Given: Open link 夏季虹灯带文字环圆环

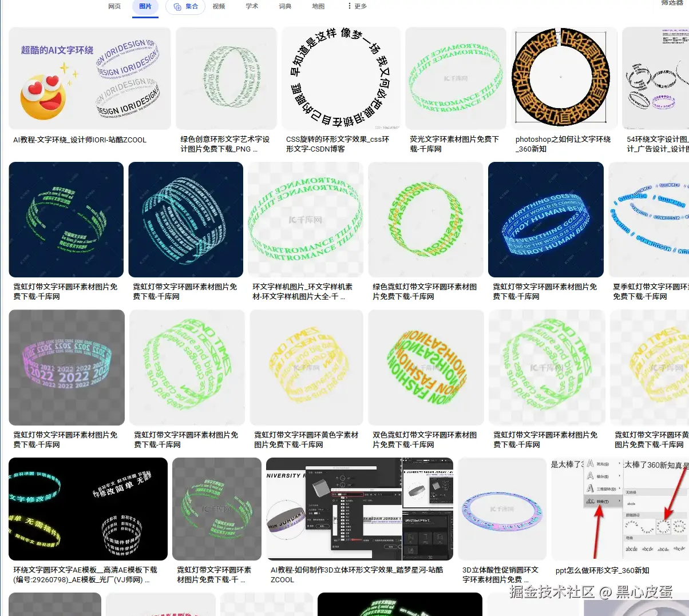Looking at the screenshot, I should (x=651, y=292).
